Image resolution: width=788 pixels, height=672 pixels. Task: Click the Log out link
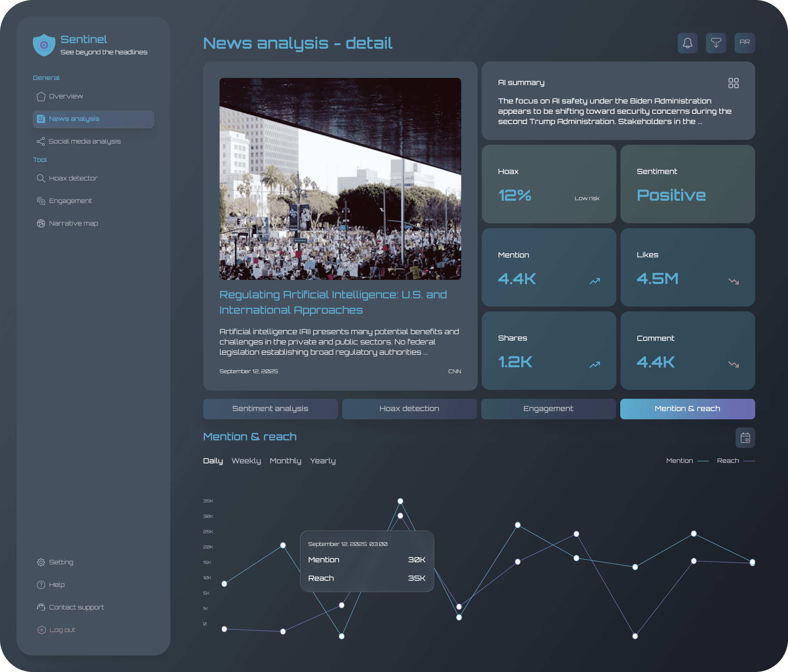point(62,630)
